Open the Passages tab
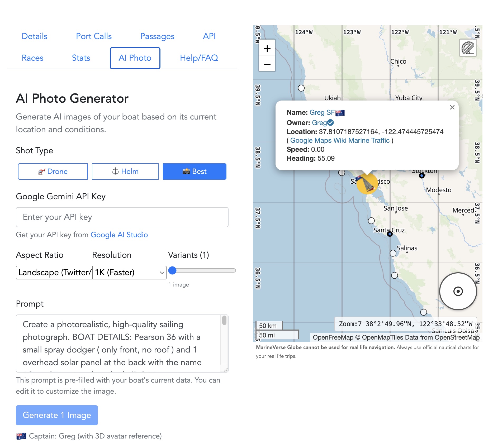493x448 pixels. click(157, 36)
